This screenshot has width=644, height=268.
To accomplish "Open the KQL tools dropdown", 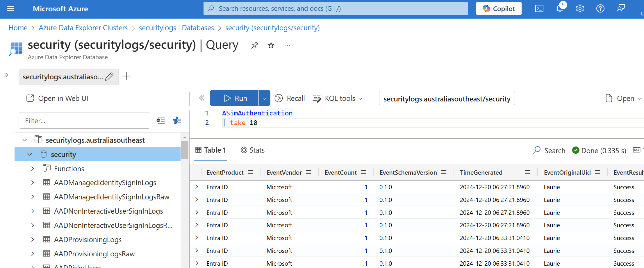I will point(338,98).
